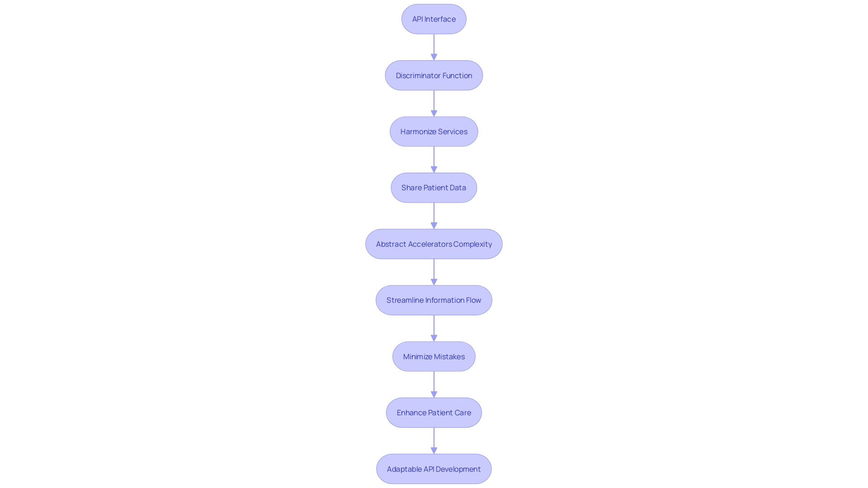Select the Discriminator Function node
Screen dimensions: 868x488
434,75
